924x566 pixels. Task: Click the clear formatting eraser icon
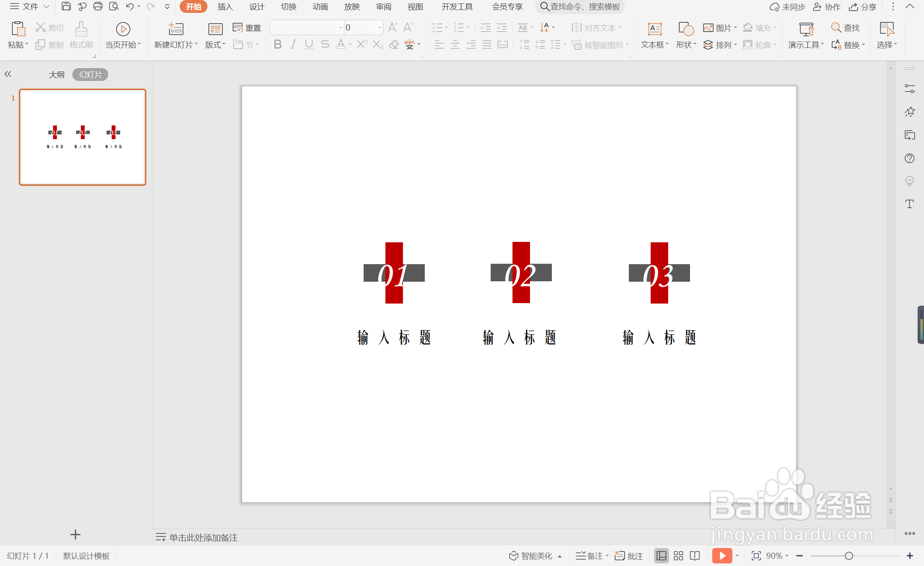click(394, 45)
